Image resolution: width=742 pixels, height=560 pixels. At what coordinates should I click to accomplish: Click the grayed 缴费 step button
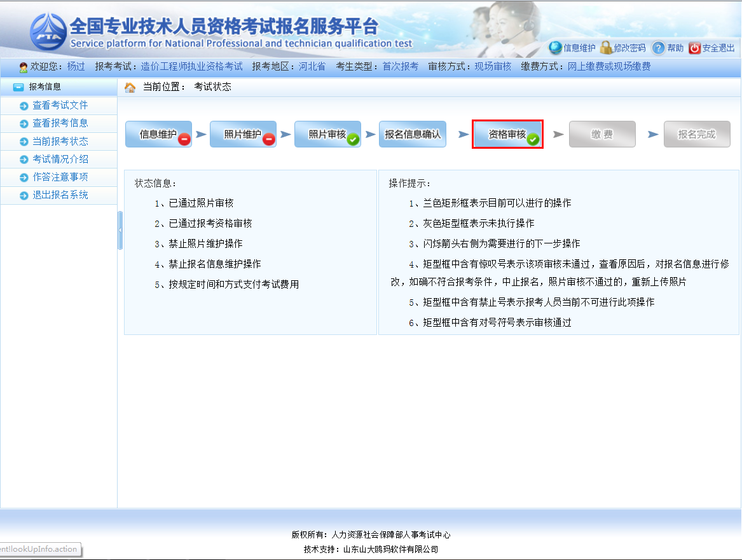point(601,134)
